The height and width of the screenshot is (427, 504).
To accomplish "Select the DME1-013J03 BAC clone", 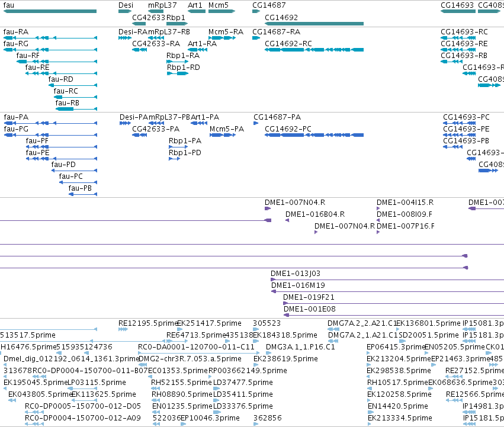I will 387,280.
